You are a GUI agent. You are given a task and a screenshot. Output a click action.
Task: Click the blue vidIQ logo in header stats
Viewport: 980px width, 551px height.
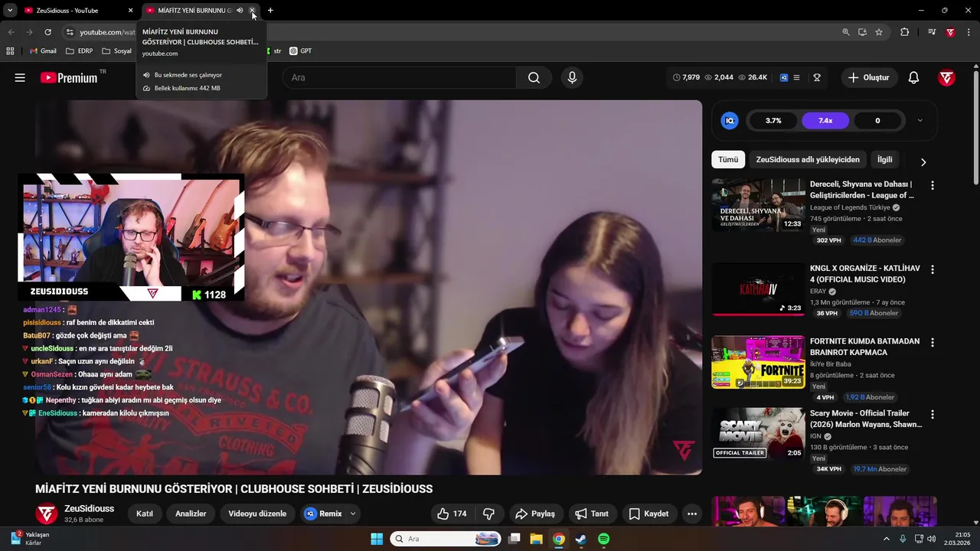point(784,77)
